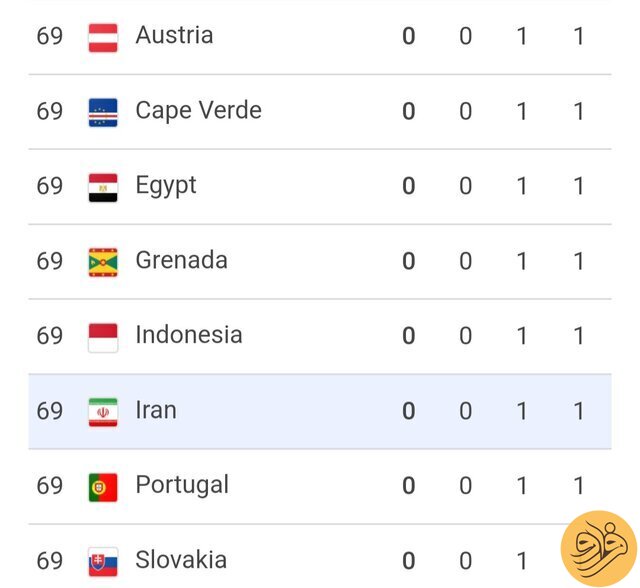
Task: Select the highlighted Iran row name
Action: (x=156, y=410)
